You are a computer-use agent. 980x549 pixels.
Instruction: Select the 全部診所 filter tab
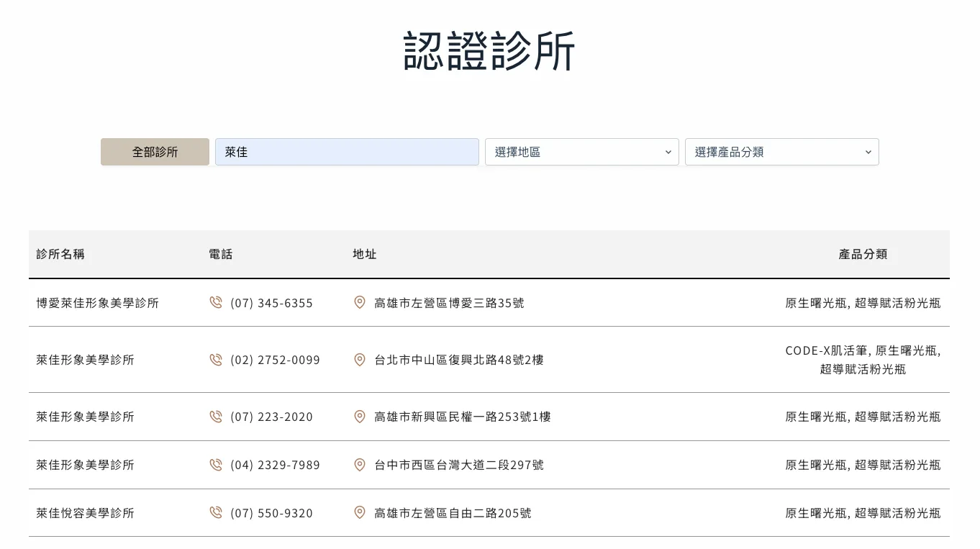tap(155, 152)
